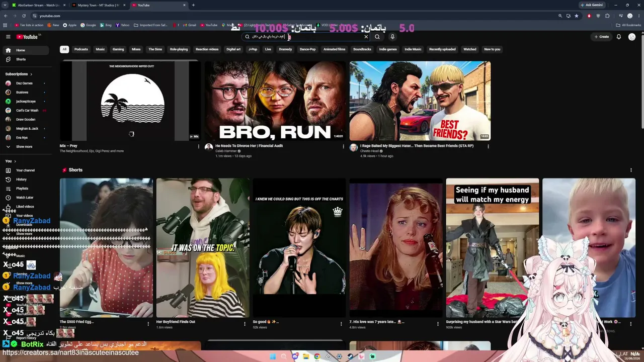Open the YouTube hamburger guide menu
Image resolution: width=644 pixels, height=362 pixels.
[x=8, y=37]
